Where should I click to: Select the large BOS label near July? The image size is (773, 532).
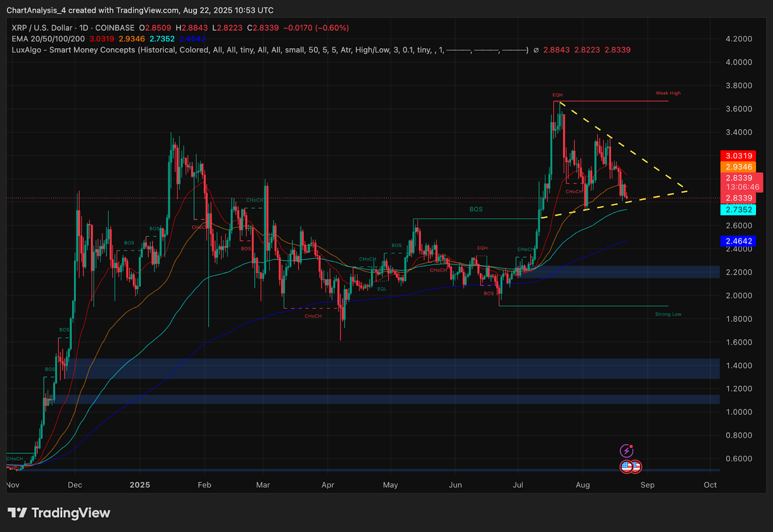pos(476,209)
